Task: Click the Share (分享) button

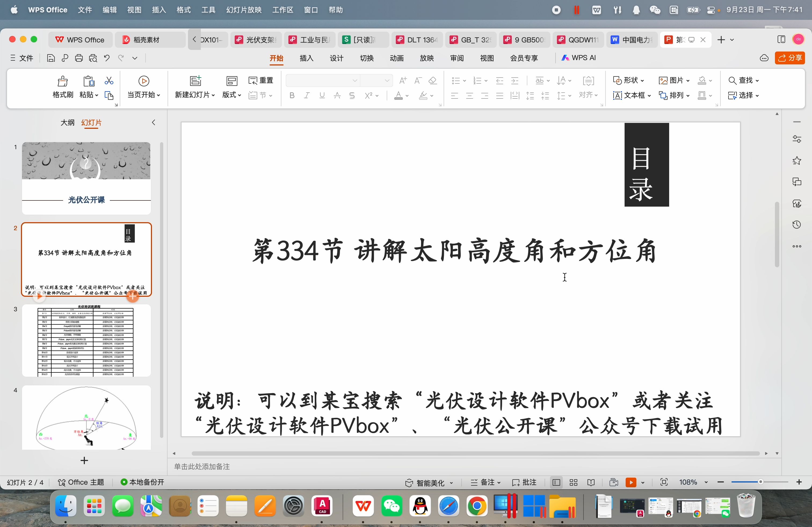Action: [x=790, y=58]
